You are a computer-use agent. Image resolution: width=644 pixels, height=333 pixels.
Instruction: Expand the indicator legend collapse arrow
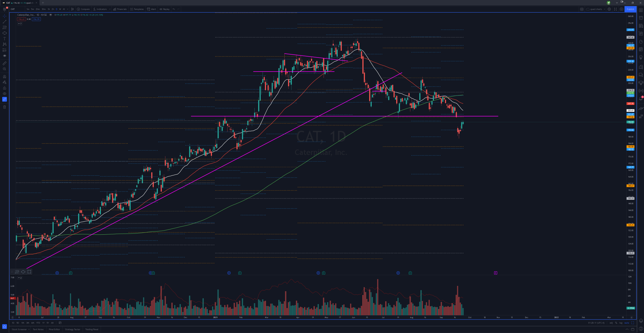19,24
